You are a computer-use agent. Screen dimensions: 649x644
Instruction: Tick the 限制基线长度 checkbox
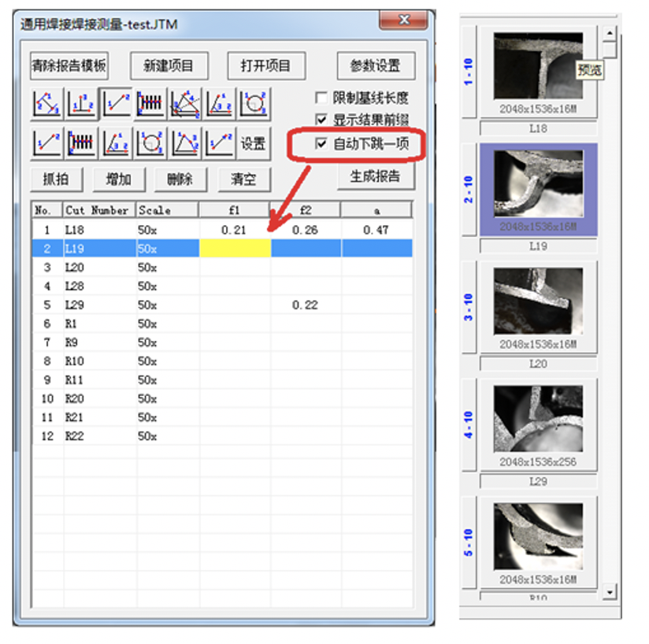(321, 98)
